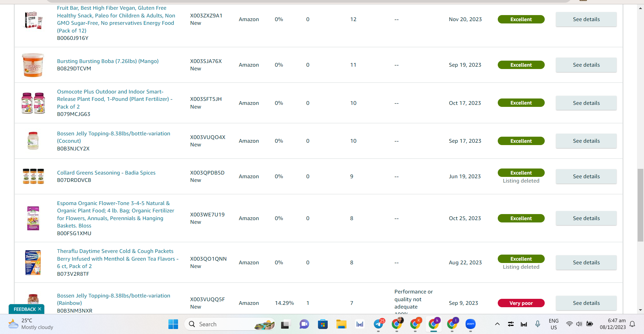This screenshot has height=334, width=644.
Task: Open Microsoft Store from the taskbar
Action: pyautogui.click(x=323, y=324)
